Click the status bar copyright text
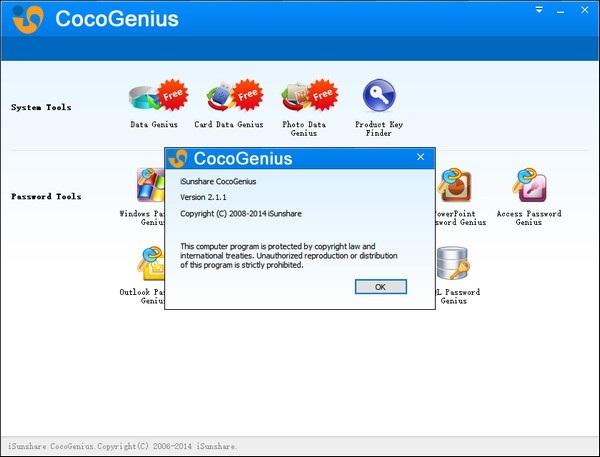 point(122,446)
